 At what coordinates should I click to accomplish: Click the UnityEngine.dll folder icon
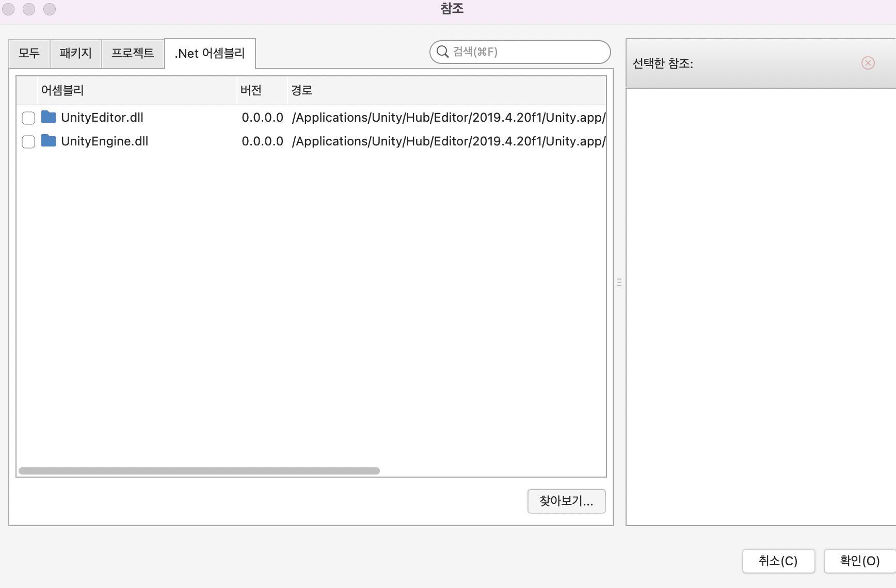49,141
